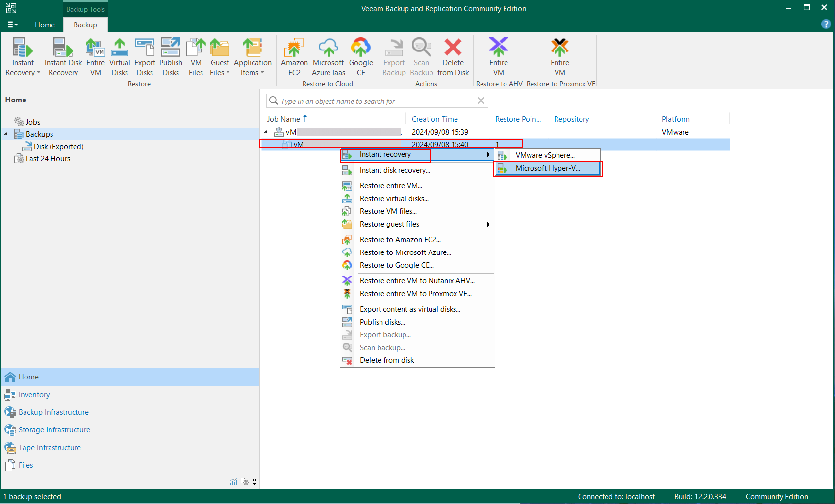The width and height of the screenshot is (835, 504).
Task: Open the main application menu hamburger button
Action: [13, 25]
